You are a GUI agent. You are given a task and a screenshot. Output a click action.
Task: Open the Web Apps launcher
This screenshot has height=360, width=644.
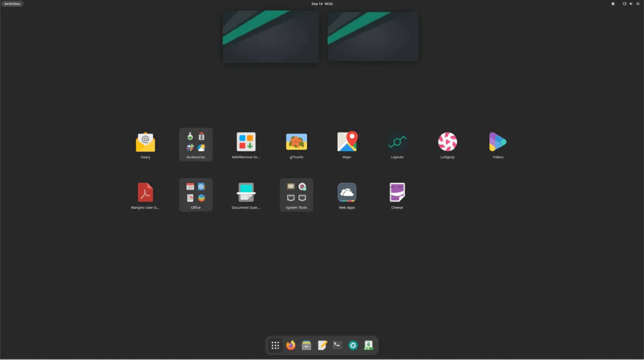(347, 192)
